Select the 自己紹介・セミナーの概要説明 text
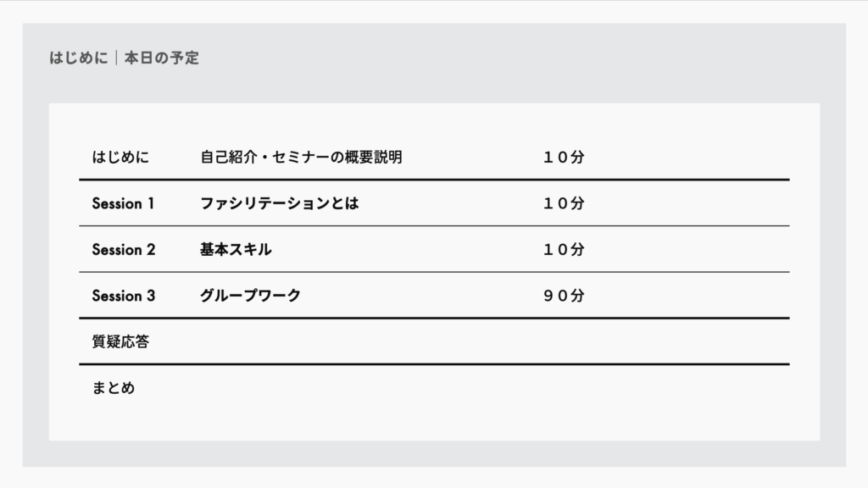 pyautogui.click(x=301, y=157)
